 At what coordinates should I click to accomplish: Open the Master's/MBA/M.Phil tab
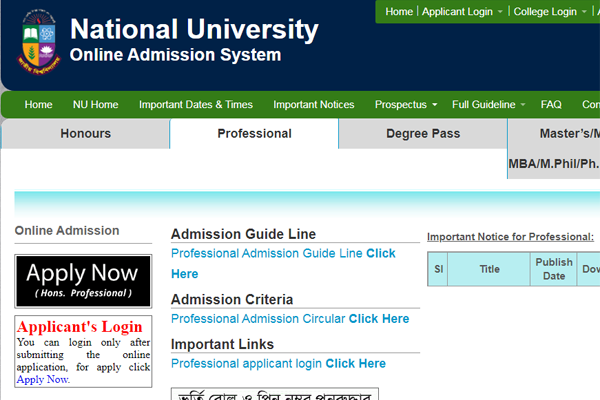[x=554, y=149]
